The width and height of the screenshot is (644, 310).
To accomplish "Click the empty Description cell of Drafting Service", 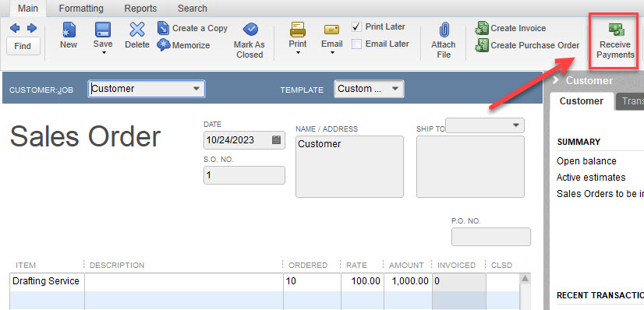I will (184, 282).
